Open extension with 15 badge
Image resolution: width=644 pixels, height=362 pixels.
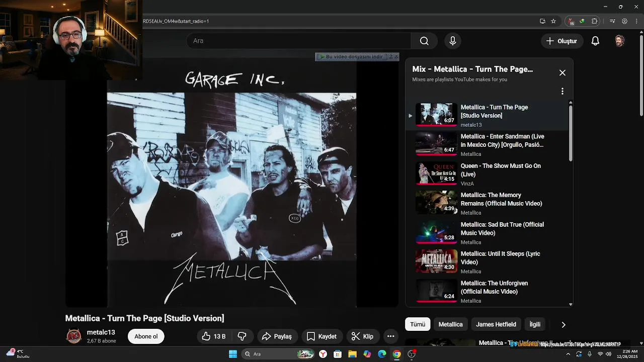pos(571,21)
